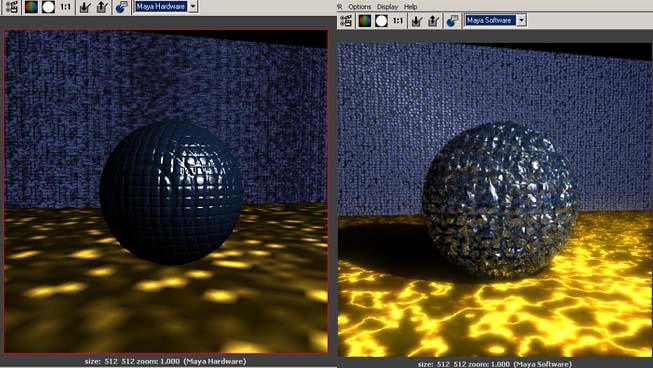Expand the Maya Software renderer dropdown arrow
Image resolution: width=653 pixels, height=368 pixels.
pos(521,20)
